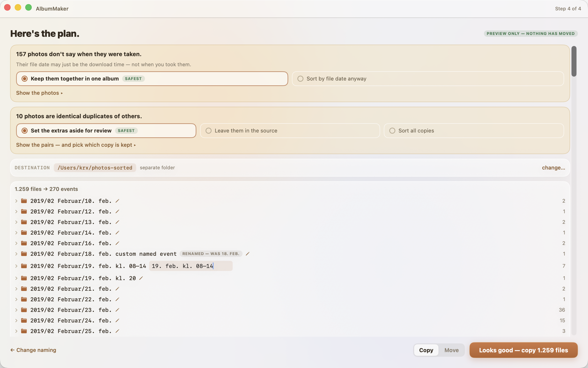Click folder icon of 12. feb. row
The height and width of the screenshot is (368, 588).
(24, 212)
